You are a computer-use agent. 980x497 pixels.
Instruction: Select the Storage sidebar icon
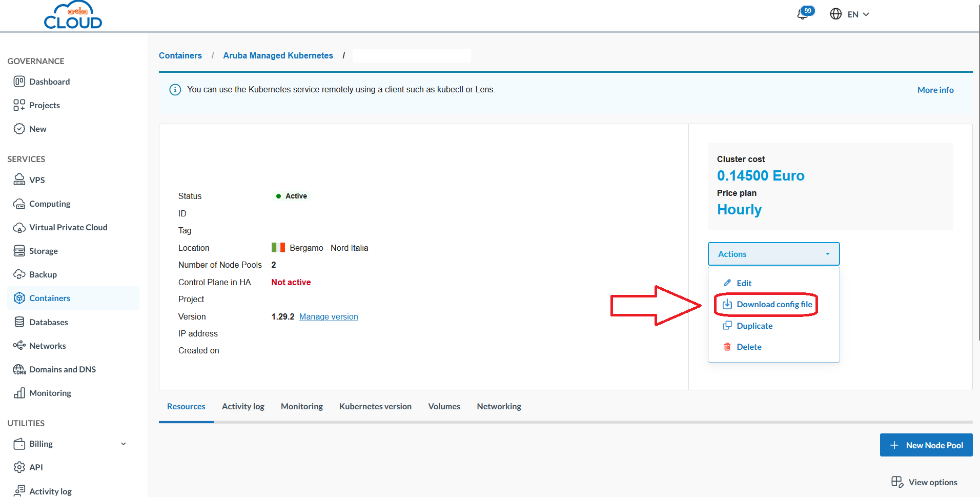19,250
